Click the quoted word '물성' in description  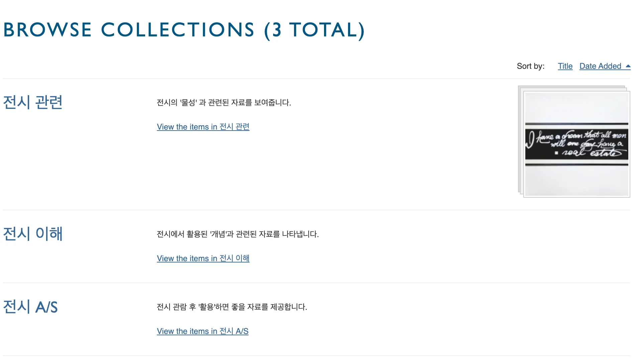[189, 103]
